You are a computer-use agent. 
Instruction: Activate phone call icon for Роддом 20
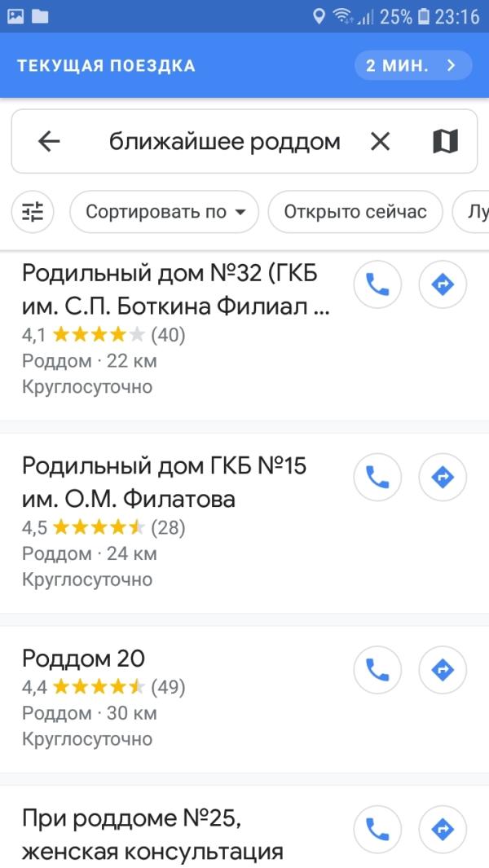377,670
